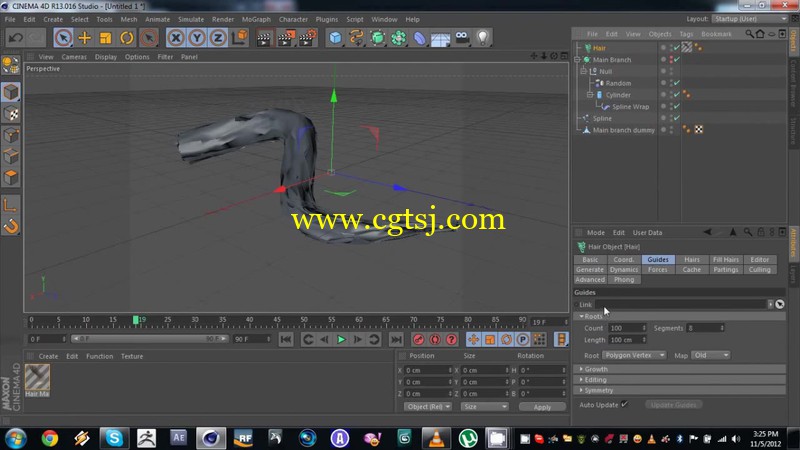Toggle Auto Update checkbox
Viewport: 800px width, 450px height.
624,405
